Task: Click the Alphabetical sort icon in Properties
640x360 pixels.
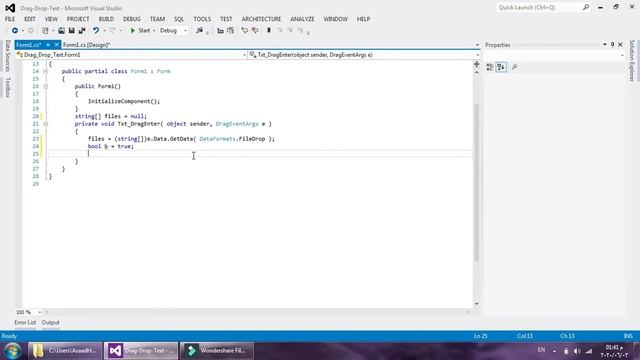Action: (501, 67)
